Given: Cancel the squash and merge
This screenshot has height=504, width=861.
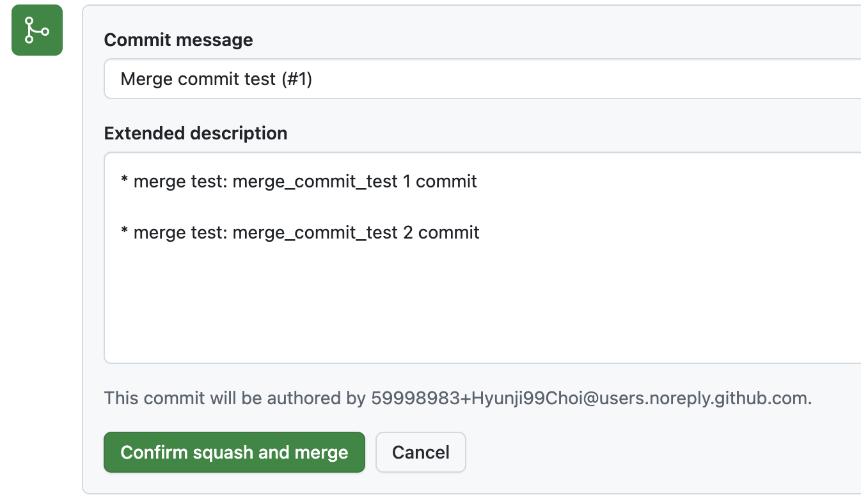Looking at the screenshot, I should coord(420,452).
